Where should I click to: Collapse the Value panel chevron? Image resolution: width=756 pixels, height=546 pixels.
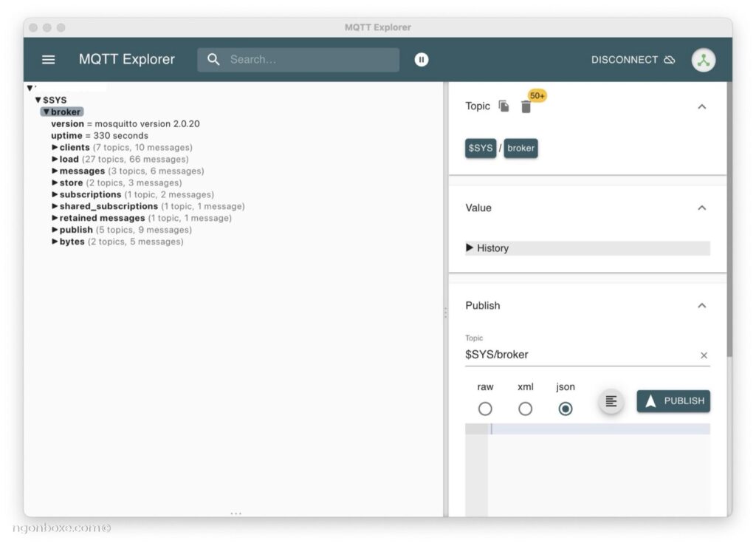tap(702, 208)
